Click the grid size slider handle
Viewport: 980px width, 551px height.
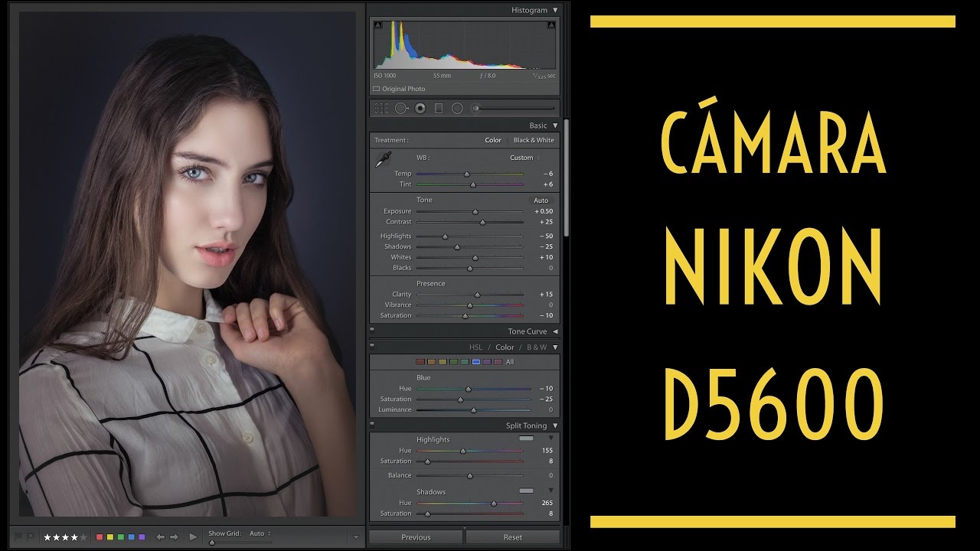(x=212, y=542)
